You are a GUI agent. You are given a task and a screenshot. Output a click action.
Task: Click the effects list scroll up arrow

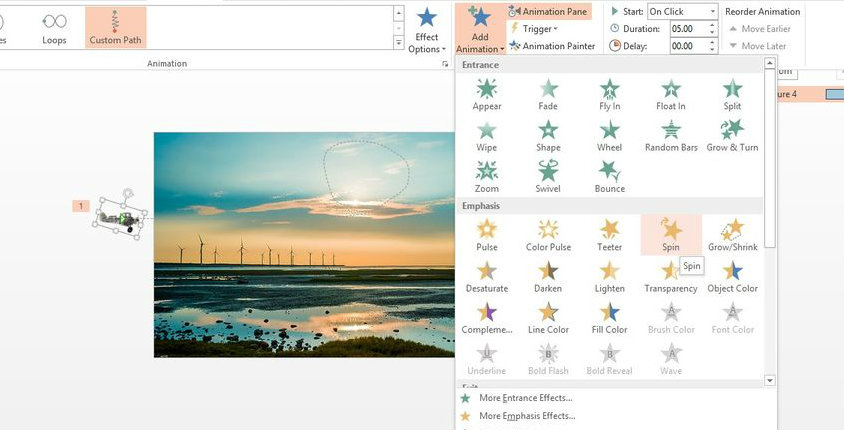pyautogui.click(x=770, y=64)
